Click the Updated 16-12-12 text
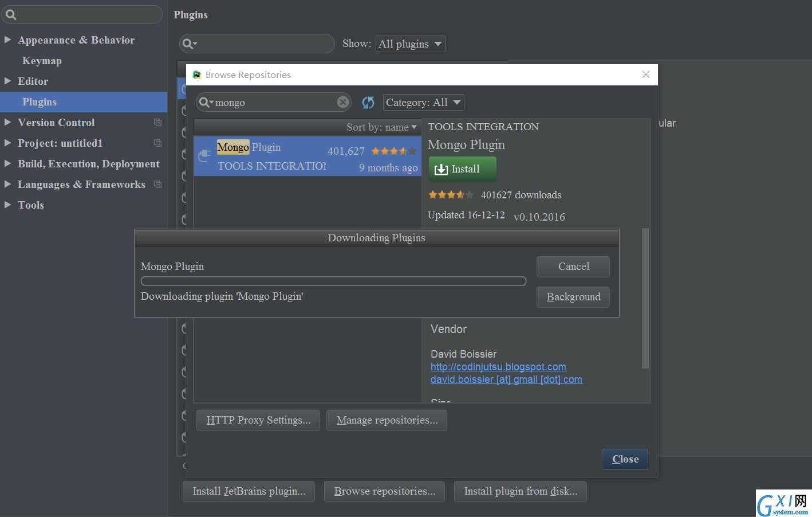 pos(466,215)
